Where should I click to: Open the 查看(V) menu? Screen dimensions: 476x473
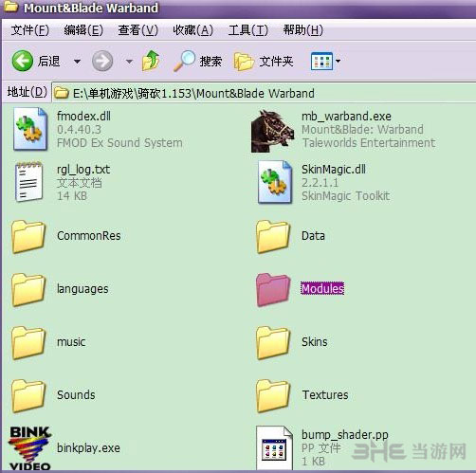coord(137,30)
